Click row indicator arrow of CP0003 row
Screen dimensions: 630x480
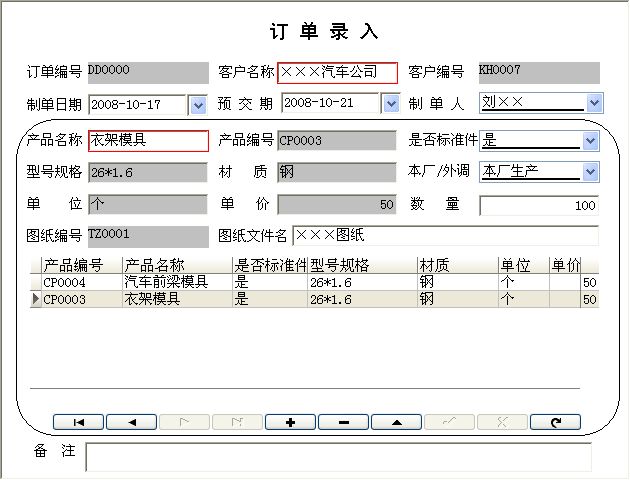35,299
